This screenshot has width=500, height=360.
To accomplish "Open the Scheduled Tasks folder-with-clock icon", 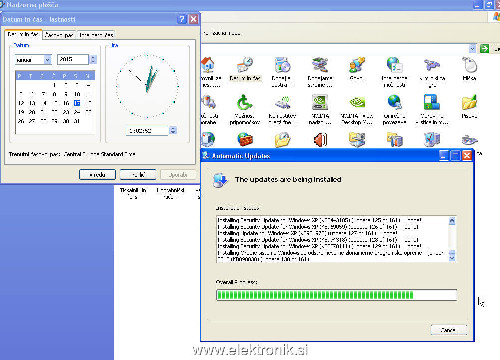I will pos(282,139).
